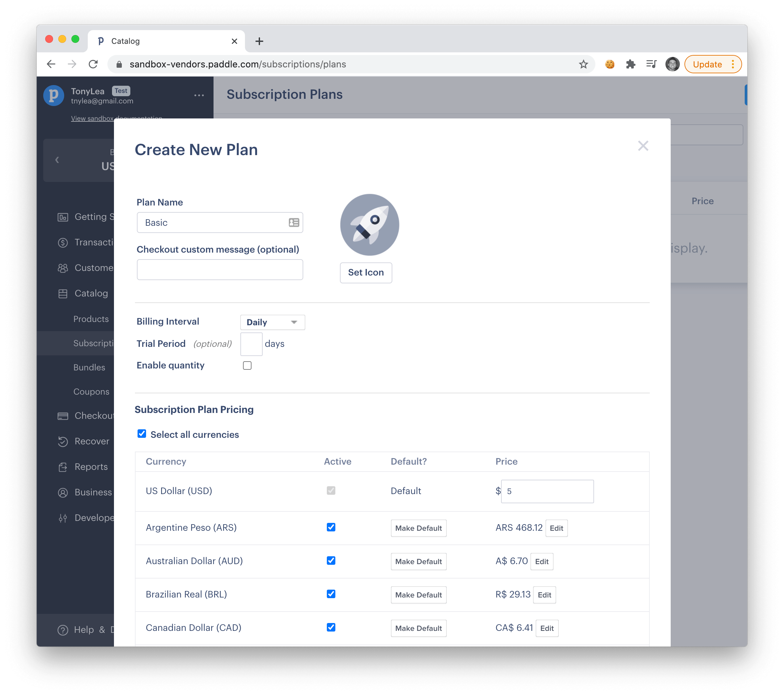
Task: Select the Recover sidebar icon
Action: coord(63,441)
